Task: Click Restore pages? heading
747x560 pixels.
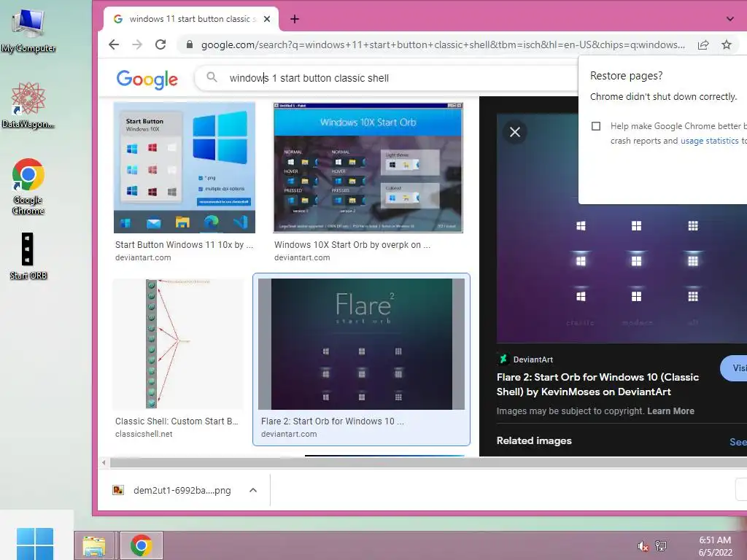Action: click(x=626, y=76)
